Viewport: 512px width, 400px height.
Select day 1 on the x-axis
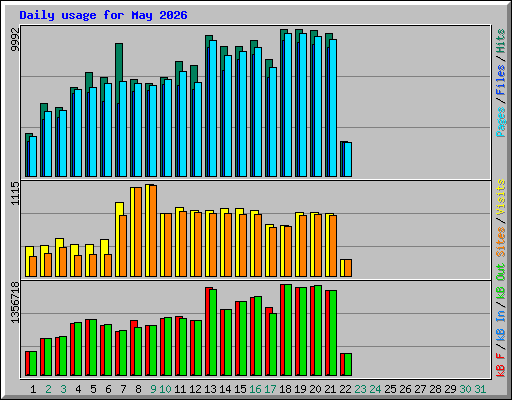33,389
